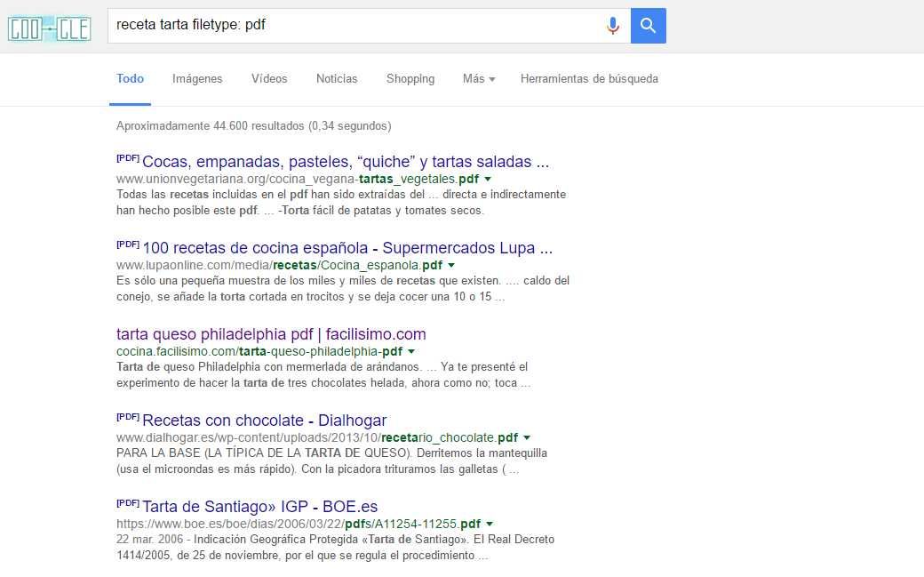Image resolution: width=924 pixels, height=577 pixels.
Task: Click snippet starting 'Tarta de queso Philadelphia con'
Action: point(323,374)
